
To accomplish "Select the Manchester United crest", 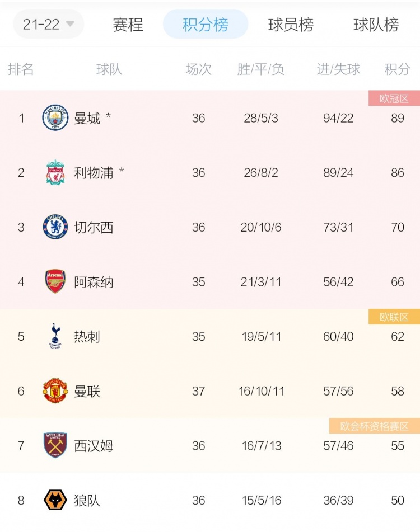I will click(55, 391).
